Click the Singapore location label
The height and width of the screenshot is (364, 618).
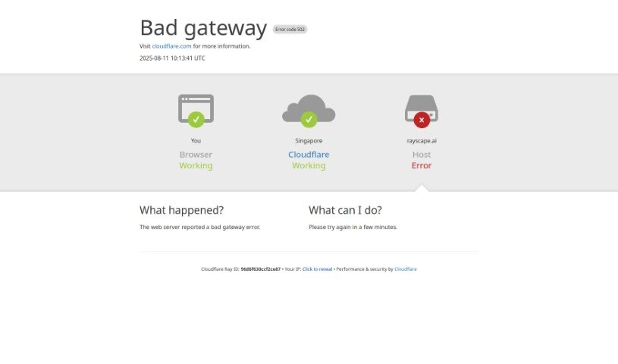click(309, 141)
